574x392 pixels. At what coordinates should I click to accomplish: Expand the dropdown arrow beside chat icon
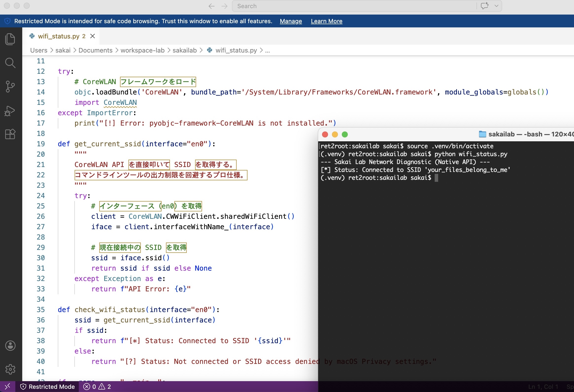pyautogui.click(x=496, y=6)
